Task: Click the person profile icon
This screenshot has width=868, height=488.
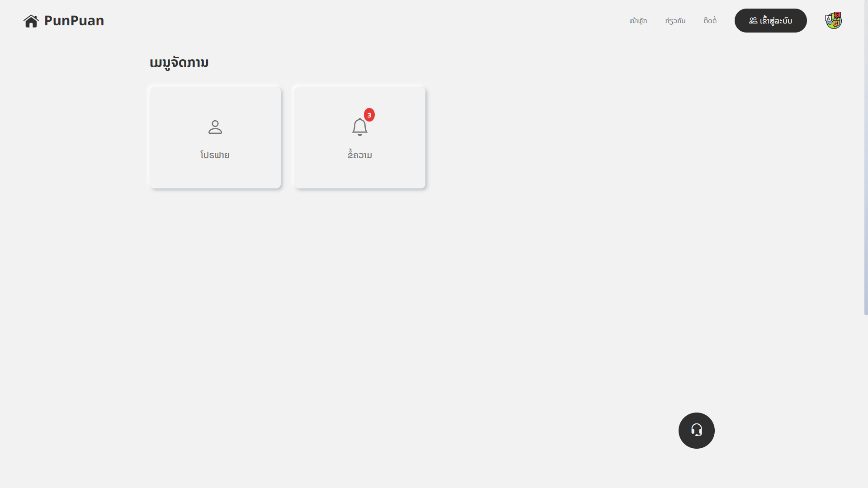Action: (x=215, y=127)
